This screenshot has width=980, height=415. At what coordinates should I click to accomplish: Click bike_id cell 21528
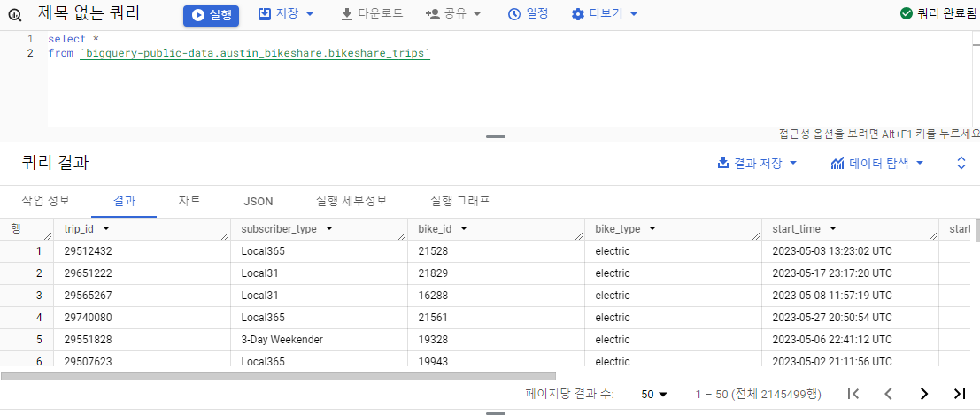pos(433,251)
